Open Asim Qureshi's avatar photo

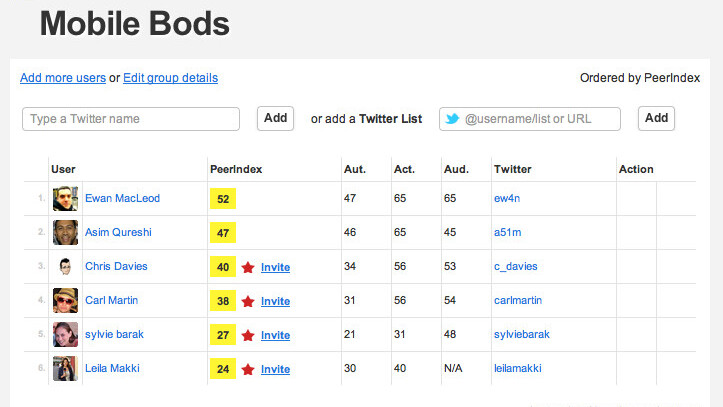[65, 232]
